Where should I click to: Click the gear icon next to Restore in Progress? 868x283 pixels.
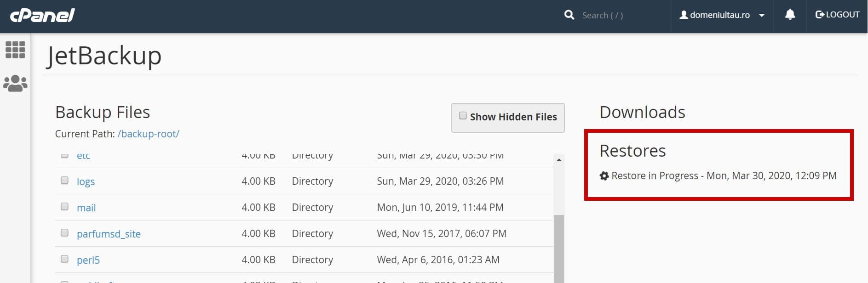[604, 176]
